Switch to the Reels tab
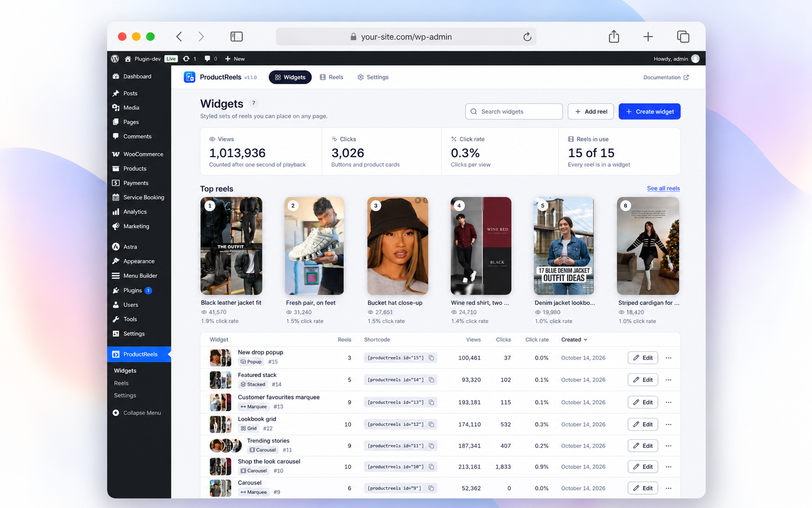This screenshot has height=508, width=812. pyautogui.click(x=332, y=77)
